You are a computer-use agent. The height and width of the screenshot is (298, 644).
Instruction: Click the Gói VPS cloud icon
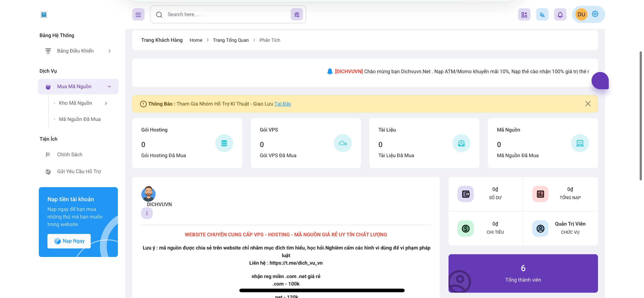click(343, 143)
